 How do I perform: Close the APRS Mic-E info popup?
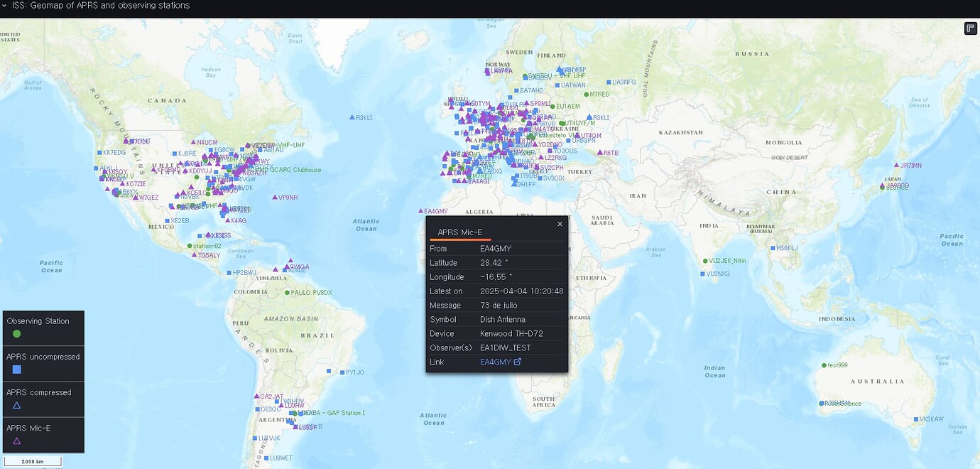(x=560, y=224)
